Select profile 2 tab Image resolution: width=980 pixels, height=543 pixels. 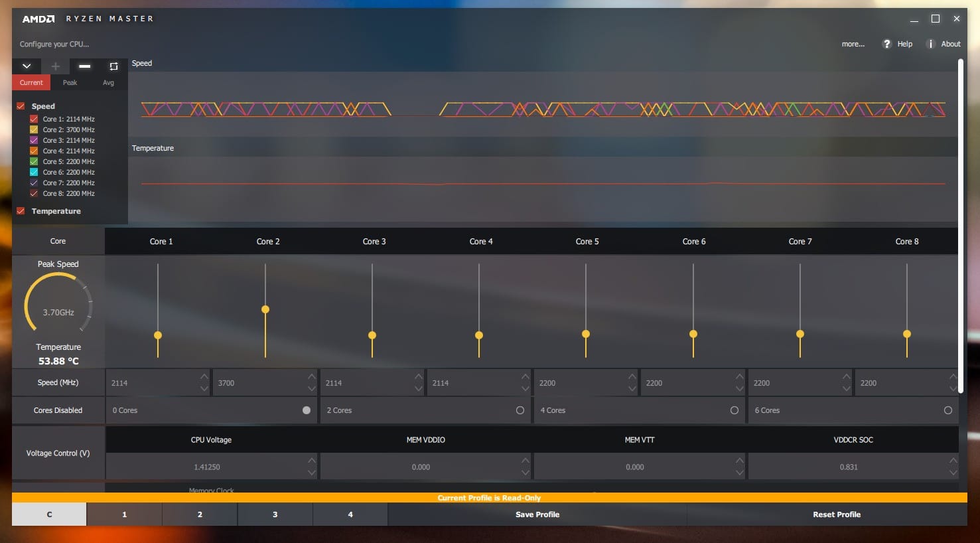click(200, 514)
